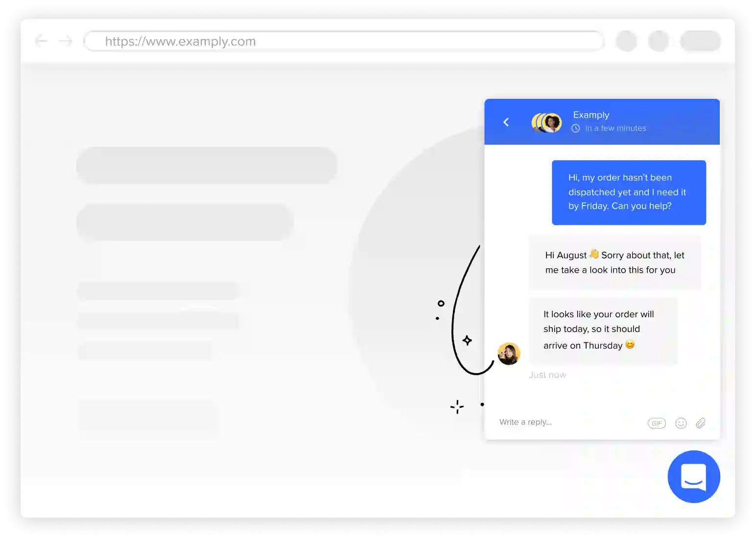Viewport: 756px width, 540px height.
Task: Select the 'Hi, my order' message bubble
Action: pos(628,192)
